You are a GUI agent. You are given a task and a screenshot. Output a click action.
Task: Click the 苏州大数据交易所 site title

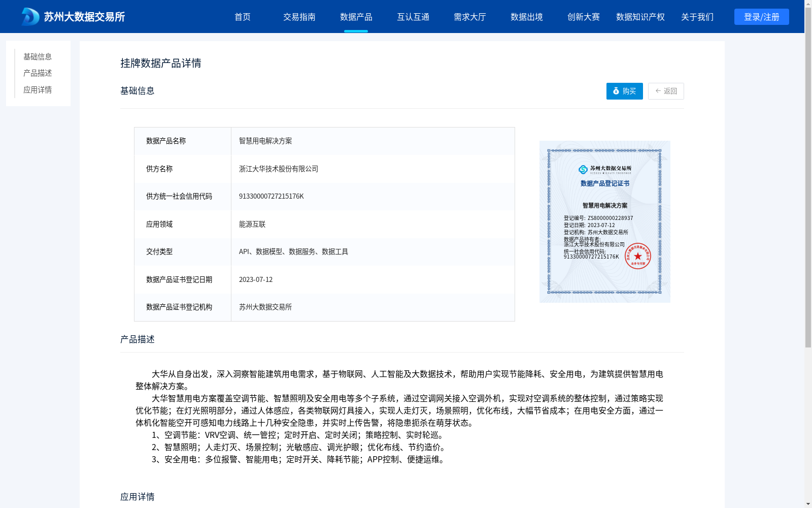click(x=84, y=17)
